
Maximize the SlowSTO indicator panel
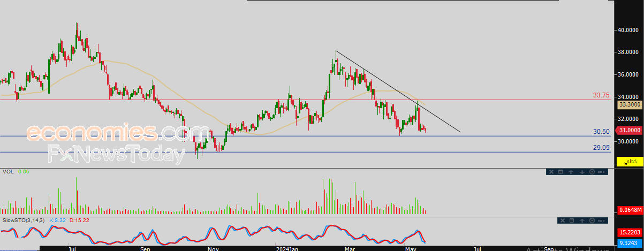pos(572,220)
